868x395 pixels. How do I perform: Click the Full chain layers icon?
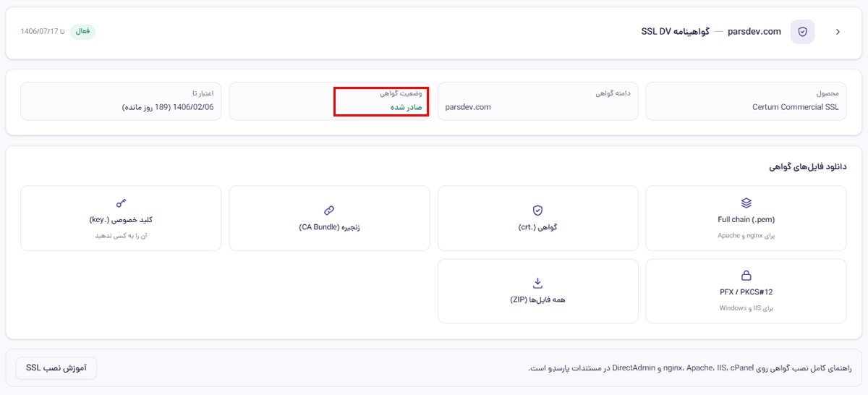pos(746,203)
